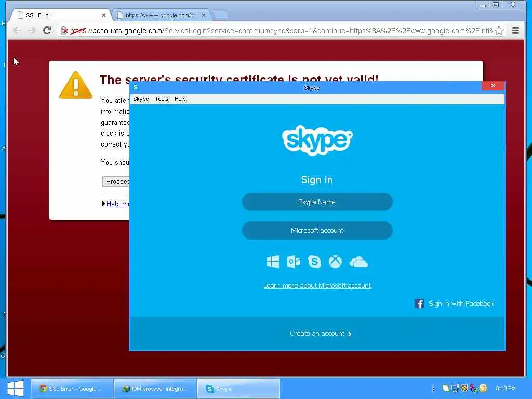Open the Skype menu
532x399 pixels.
coord(141,99)
